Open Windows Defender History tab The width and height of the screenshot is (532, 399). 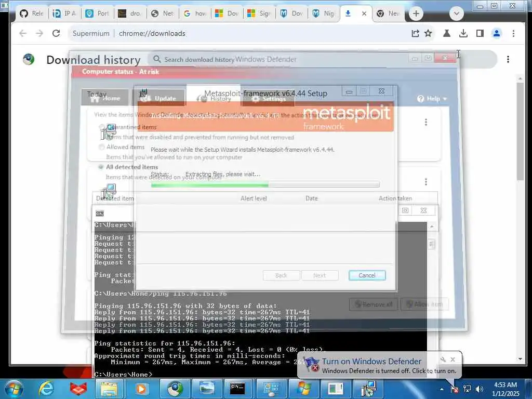(x=214, y=98)
